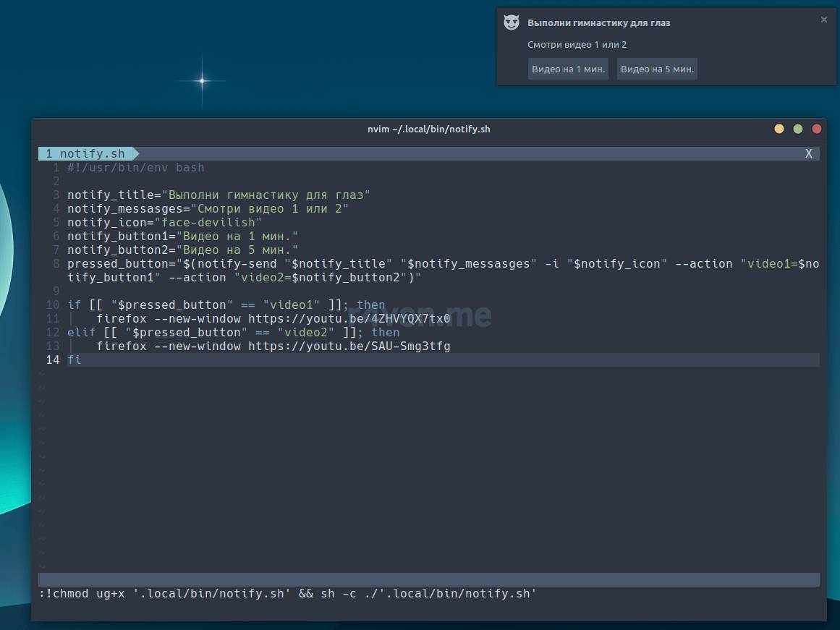
Task: Click the notification title "Выполни гимнастику для глаз"
Action: (598, 23)
